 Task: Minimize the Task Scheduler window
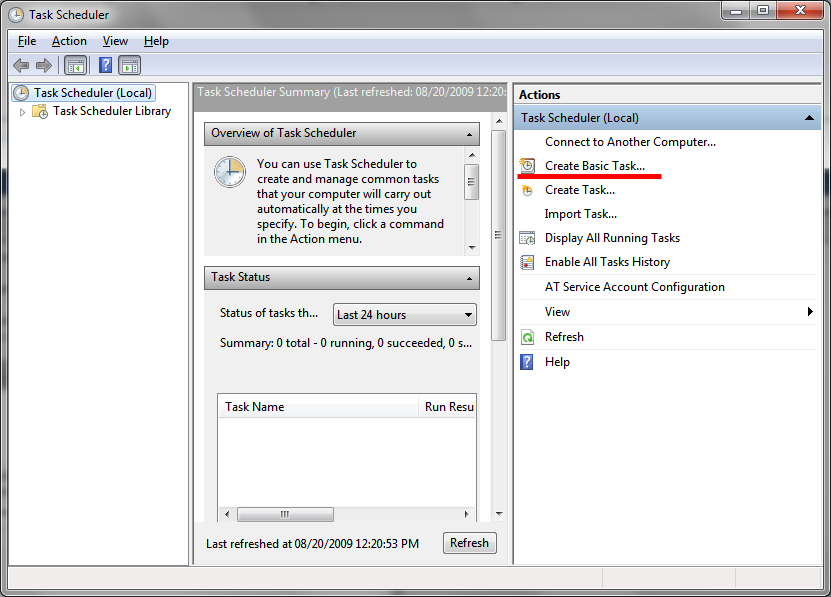tap(736, 11)
